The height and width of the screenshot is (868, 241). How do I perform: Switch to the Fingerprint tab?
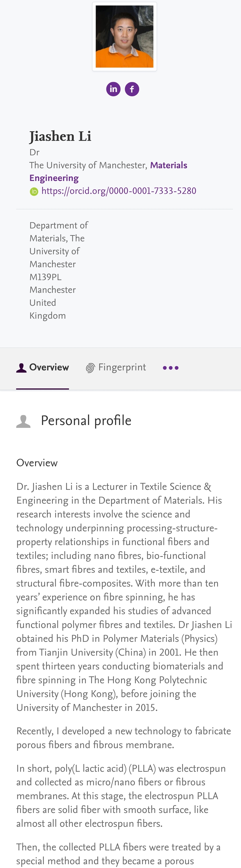[x=122, y=368]
